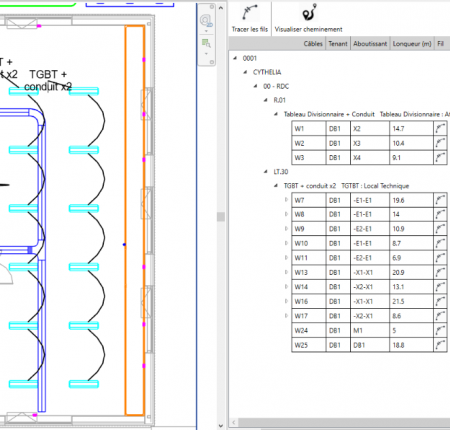Click the wire trace icon for cable W10

click(x=440, y=244)
